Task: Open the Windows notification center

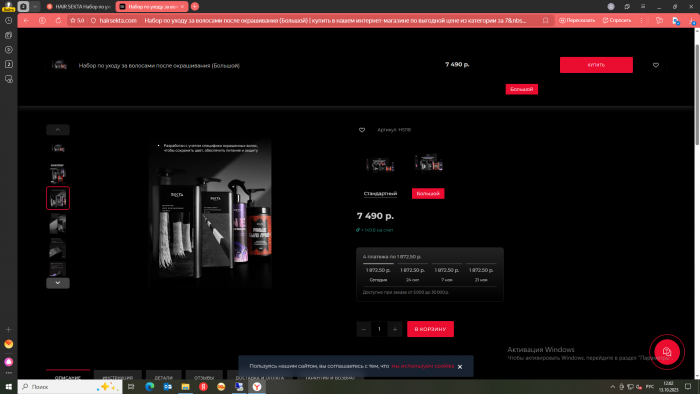Action: (688, 387)
